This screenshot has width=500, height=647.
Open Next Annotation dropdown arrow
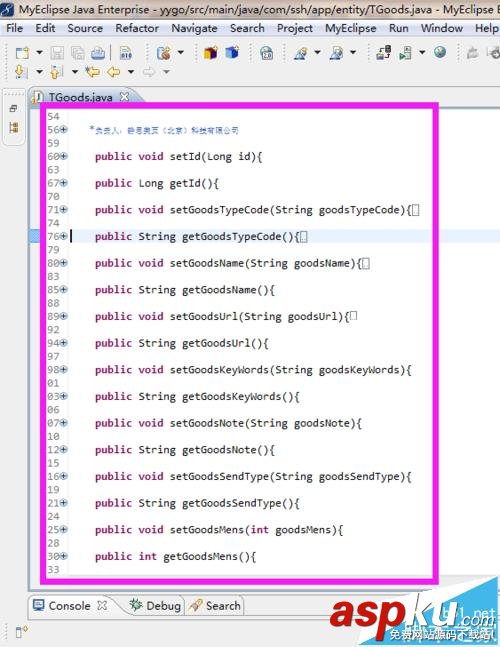[39, 72]
